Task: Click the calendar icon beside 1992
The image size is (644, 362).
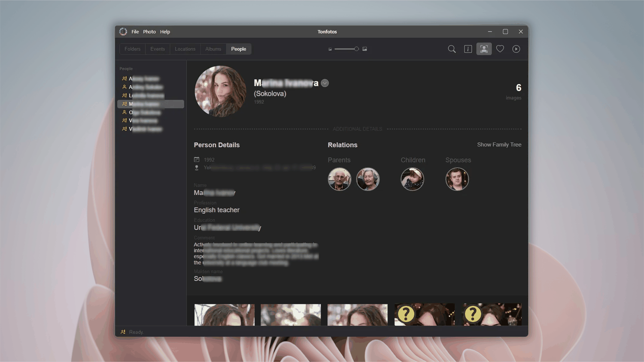Action: [x=197, y=160]
